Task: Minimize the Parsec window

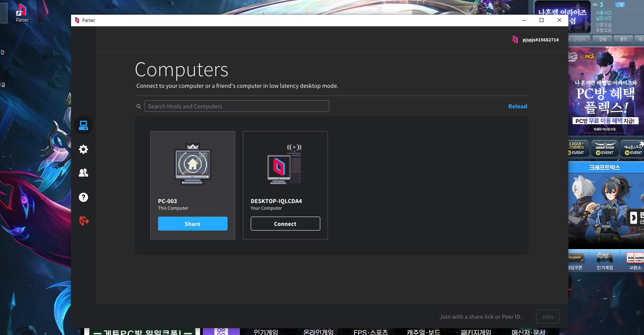Action: tap(524, 20)
